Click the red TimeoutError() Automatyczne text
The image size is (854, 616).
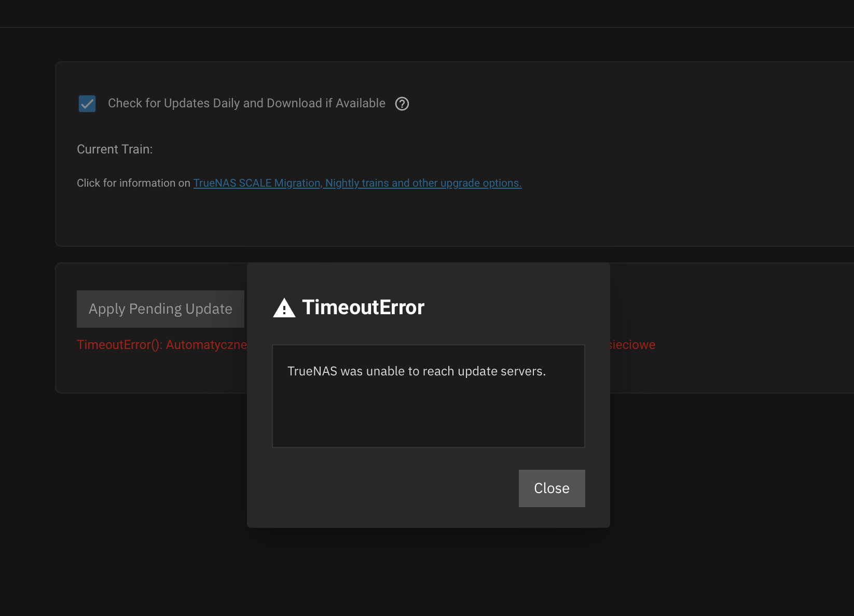click(162, 345)
